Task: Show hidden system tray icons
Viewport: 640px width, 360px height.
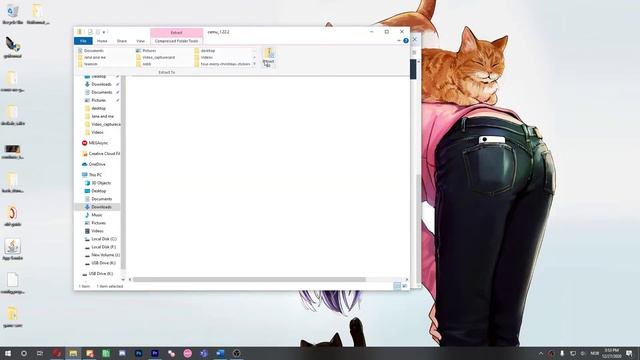Action: pos(541,353)
